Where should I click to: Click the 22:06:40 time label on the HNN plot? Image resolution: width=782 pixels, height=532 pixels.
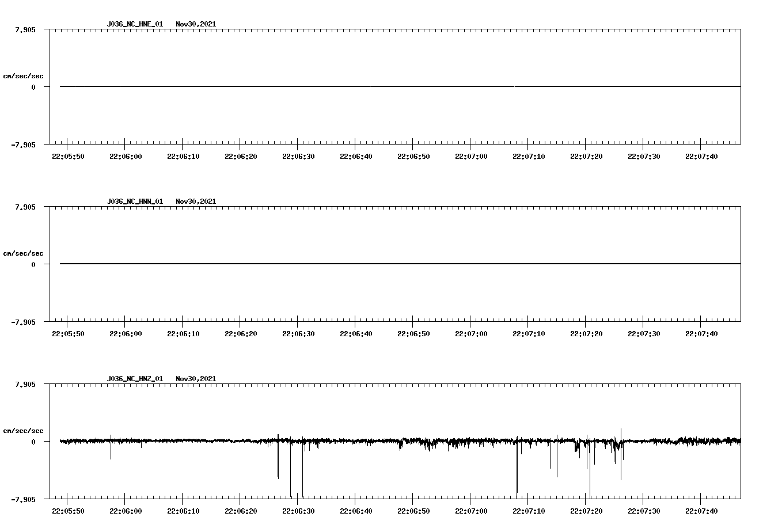point(356,334)
